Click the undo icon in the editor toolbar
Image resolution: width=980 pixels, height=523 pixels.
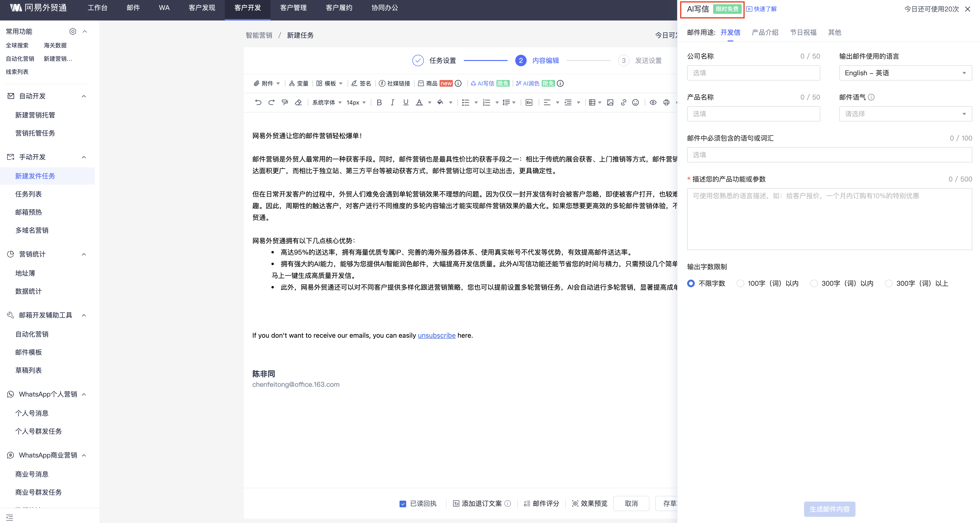[x=258, y=102]
